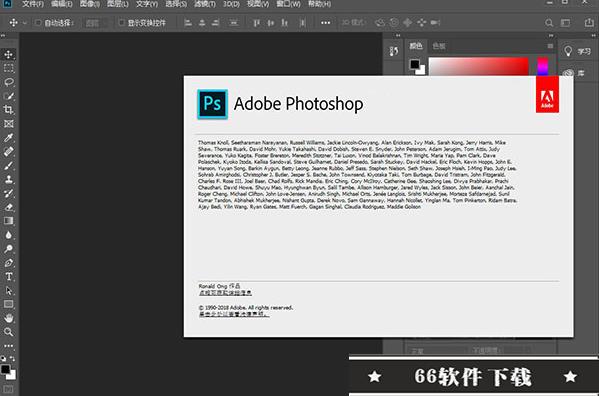
Task: Open the 视图(V) menu
Action: click(258, 4)
